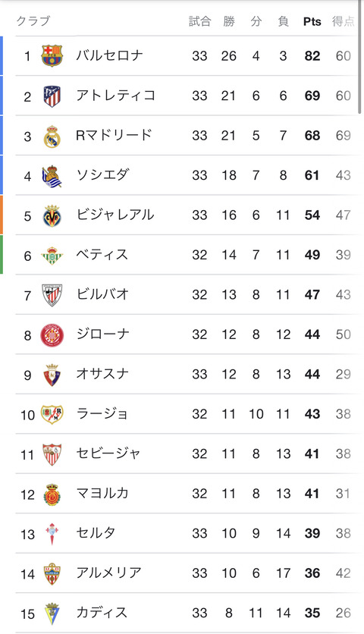The height and width of the screenshot is (634, 364).
Task: Click the Real Sociedad crest
Action: pyautogui.click(x=52, y=176)
